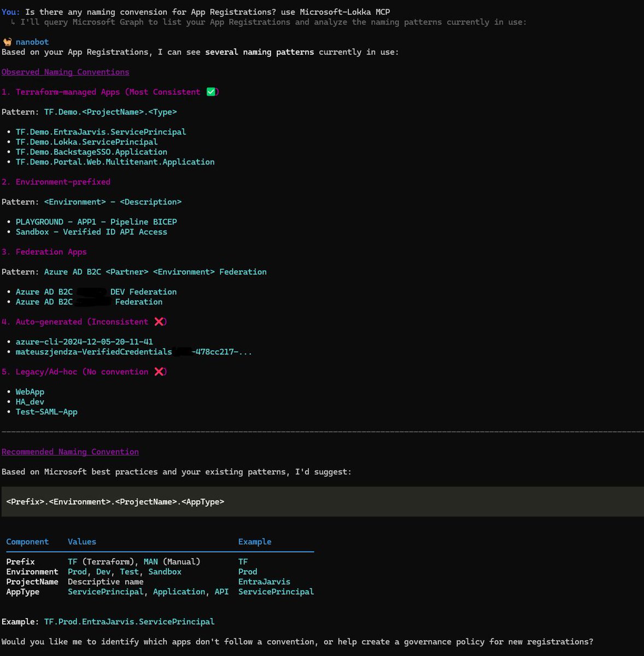Image resolution: width=644 pixels, height=656 pixels.
Task: Click the Azure AD B2C <Partner> <Environment> Federation pattern text
Action: (155, 272)
